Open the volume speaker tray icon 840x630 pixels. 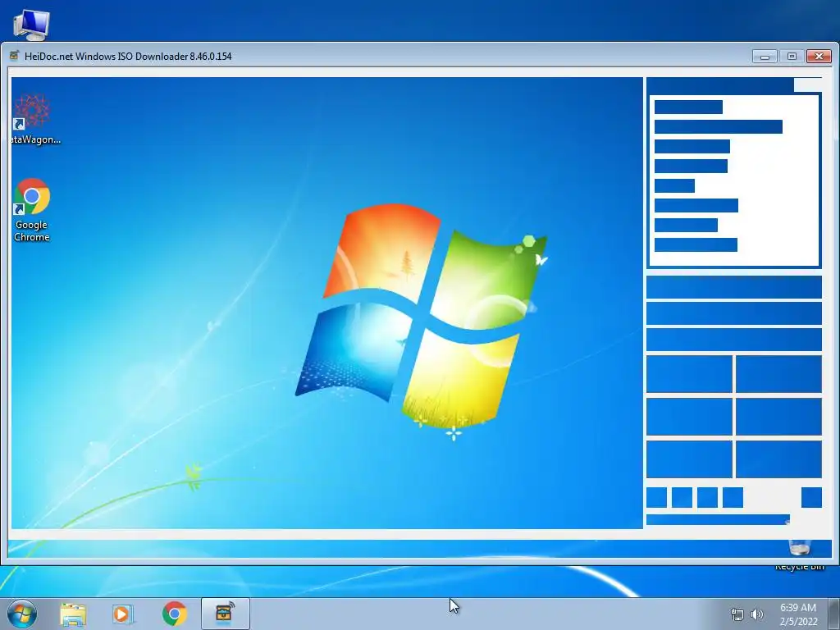coord(757,614)
